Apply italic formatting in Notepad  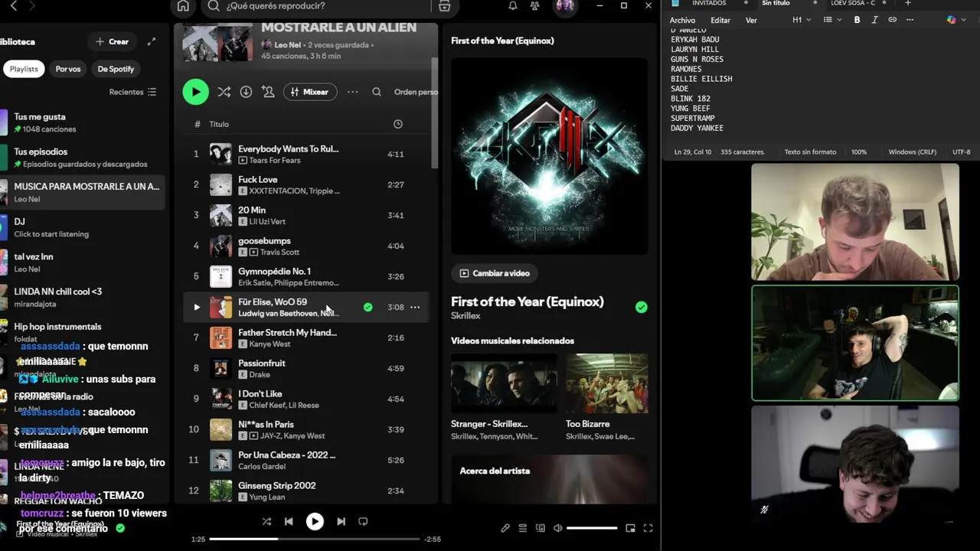click(x=874, y=20)
